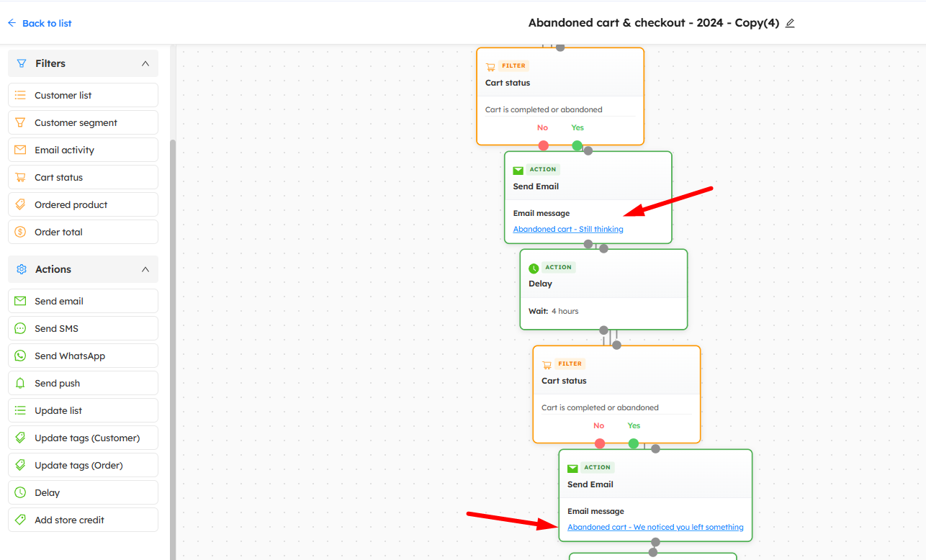Viewport: 926px width, 560px height.
Task: Click the Delay clock icon in sidebar
Action: [x=20, y=492]
